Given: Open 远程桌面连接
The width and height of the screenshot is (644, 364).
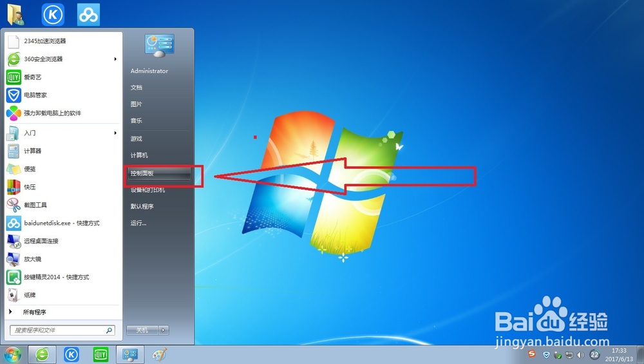Looking at the screenshot, I should (x=63, y=241).
